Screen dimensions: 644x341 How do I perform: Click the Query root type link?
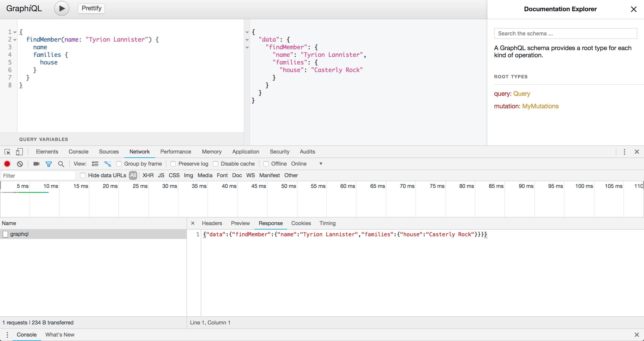tap(521, 94)
